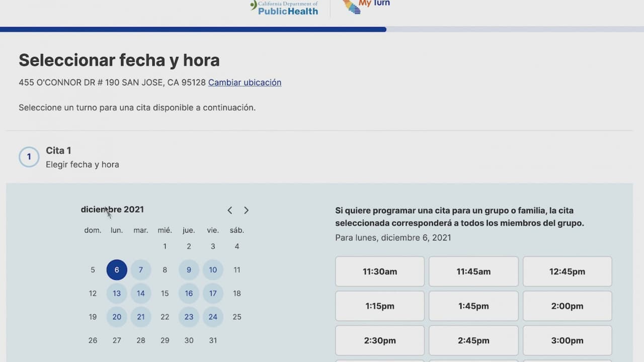Select December 13 on the calendar
The height and width of the screenshot is (362, 644).
[x=117, y=294]
